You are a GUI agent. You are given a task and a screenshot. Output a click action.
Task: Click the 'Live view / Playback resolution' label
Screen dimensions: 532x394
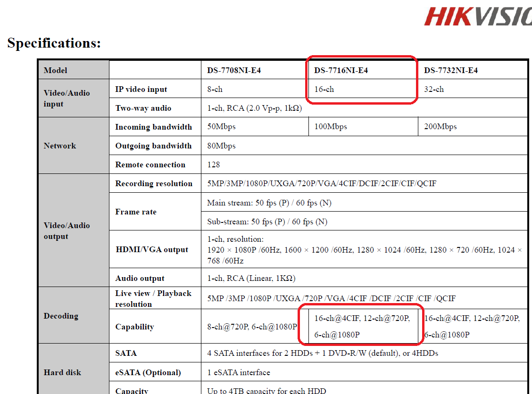pos(153,299)
